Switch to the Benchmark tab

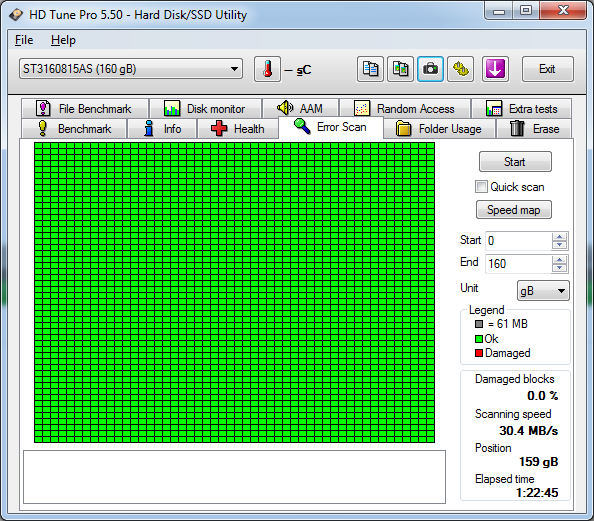pyautogui.click(x=74, y=129)
